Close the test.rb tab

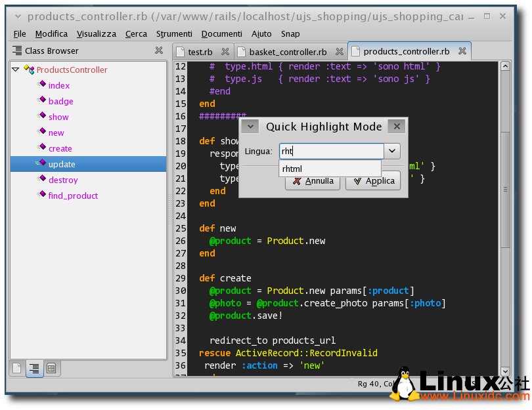225,52
